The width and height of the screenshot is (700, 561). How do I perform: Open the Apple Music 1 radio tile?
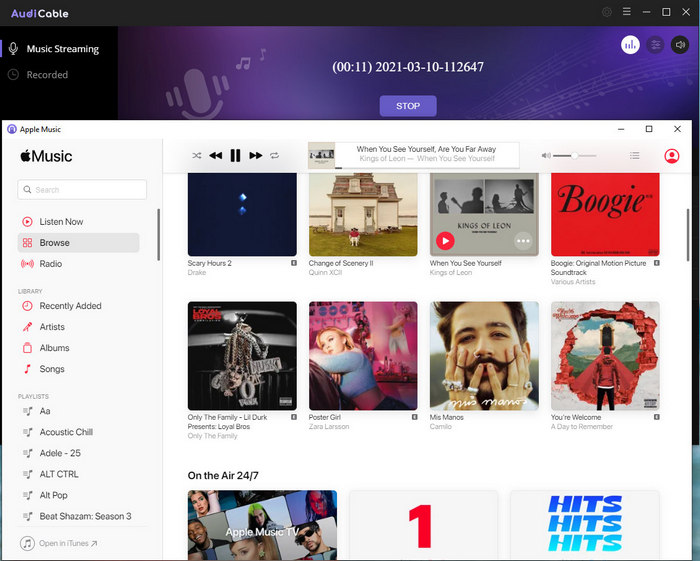click(423, 525)
